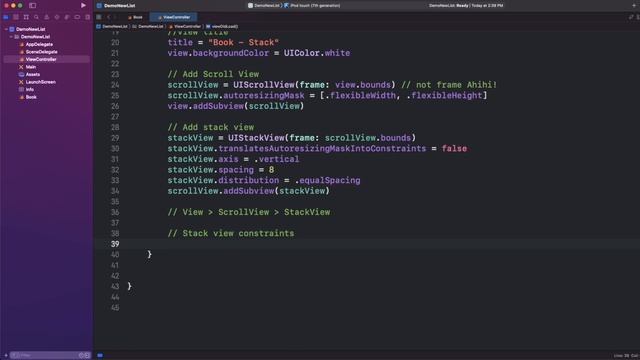Open Book file in the navigator
Image resolution: width=640 pixels, height=360 pixels.
pos(31,97)
